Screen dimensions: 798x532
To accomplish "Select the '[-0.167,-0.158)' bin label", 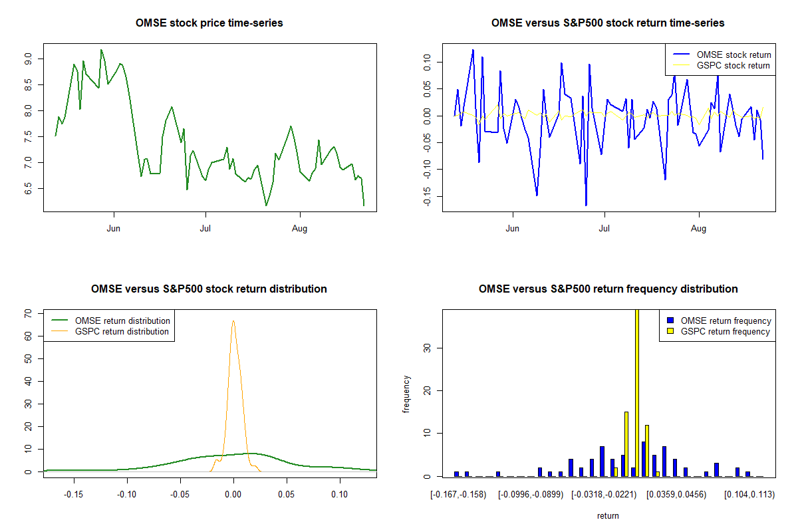I will [x=458, y=494].
